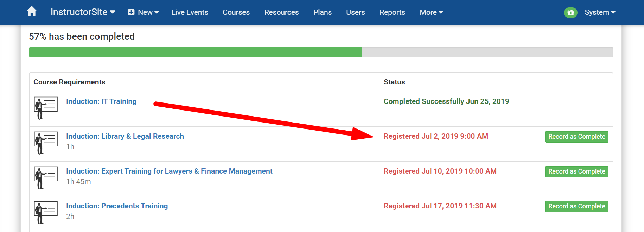Click the '1h 45m' duration text
Screen dimensions: 644x232
(78, 182)
